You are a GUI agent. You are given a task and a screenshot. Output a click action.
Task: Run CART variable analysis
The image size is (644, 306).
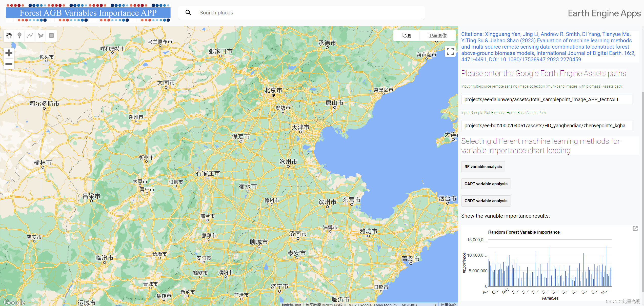tap(486, 184)
